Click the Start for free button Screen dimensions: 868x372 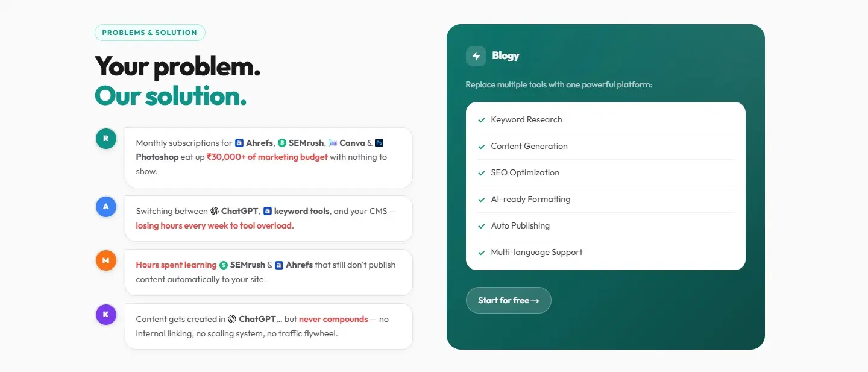pyautogui.click(x=509, y=300)
